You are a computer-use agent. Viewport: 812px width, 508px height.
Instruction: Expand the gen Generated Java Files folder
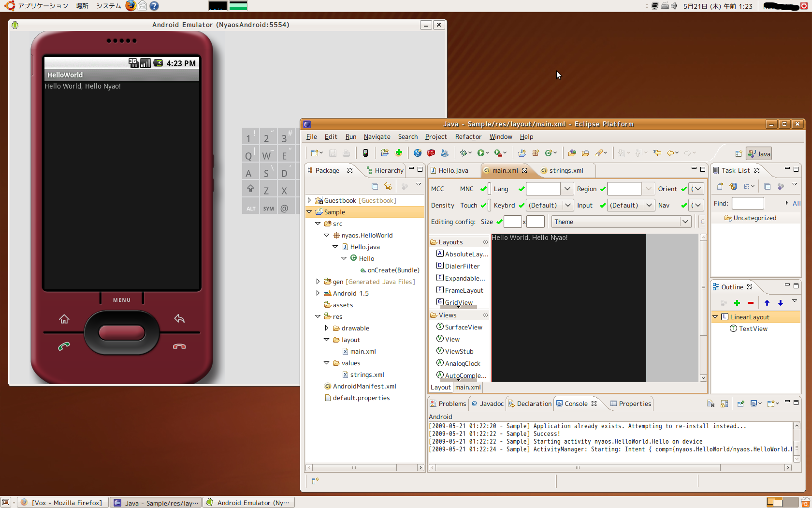pyautogui.click(x=318, y=281)
